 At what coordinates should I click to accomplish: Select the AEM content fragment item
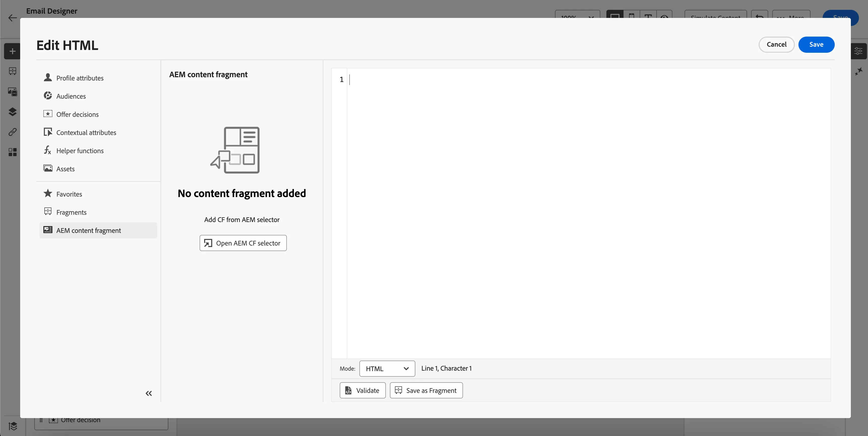click(98, 230)
